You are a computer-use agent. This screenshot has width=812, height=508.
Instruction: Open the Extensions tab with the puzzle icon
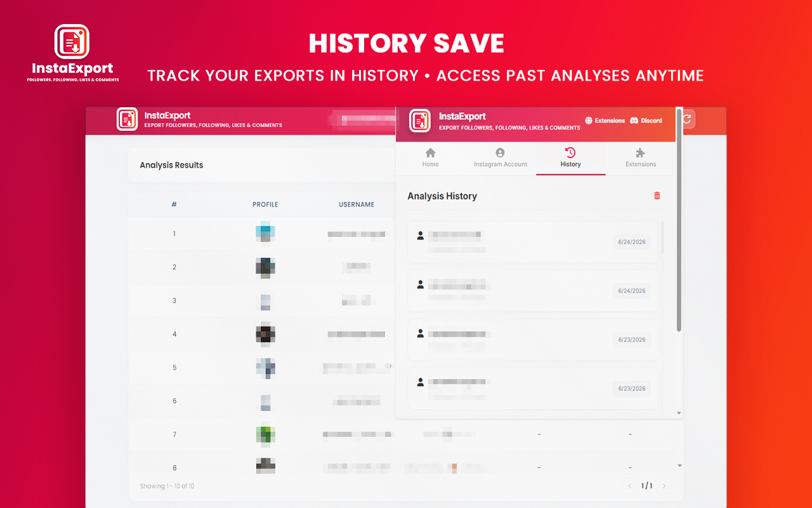pyautogui.click(x=641, y=157)
